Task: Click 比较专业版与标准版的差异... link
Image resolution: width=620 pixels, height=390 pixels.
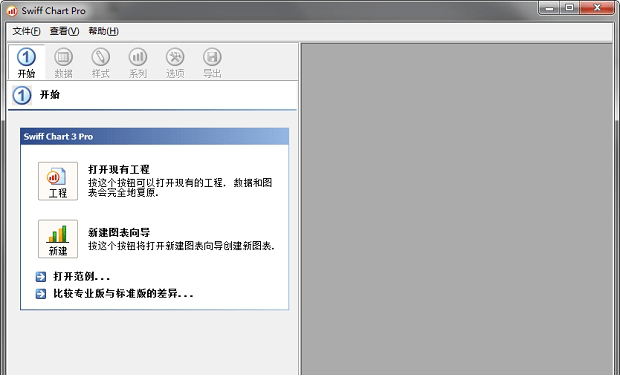Action: (x=123, y=293)
